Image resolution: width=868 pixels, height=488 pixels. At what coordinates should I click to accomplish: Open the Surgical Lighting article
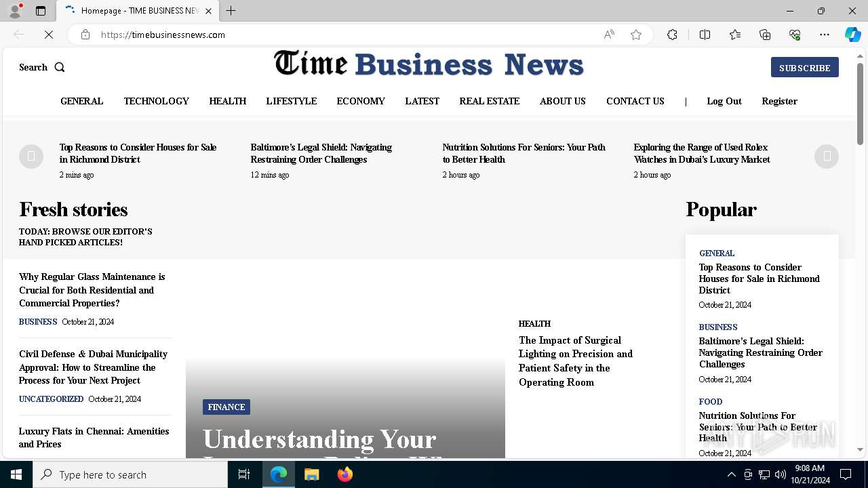click(x=576, y=361)
